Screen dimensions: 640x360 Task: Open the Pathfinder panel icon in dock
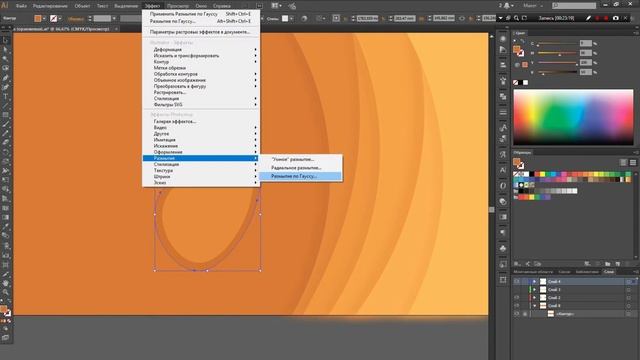click(503, 96)
